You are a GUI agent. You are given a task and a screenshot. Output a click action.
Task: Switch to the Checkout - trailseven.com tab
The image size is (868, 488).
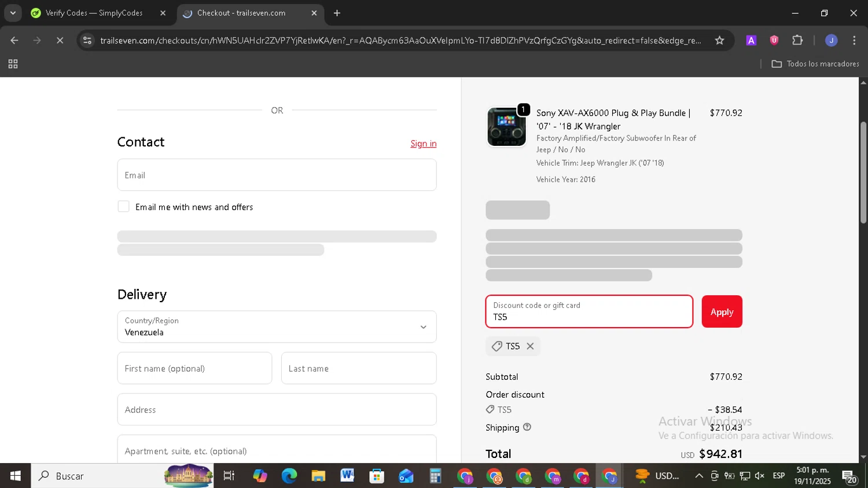(x=242, y=13)
